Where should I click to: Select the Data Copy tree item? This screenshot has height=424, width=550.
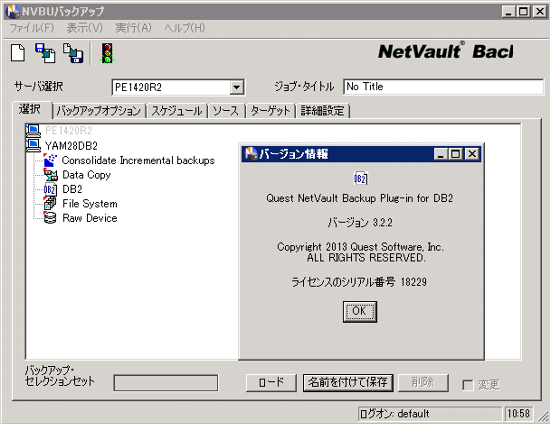click(x=87, y=175)
